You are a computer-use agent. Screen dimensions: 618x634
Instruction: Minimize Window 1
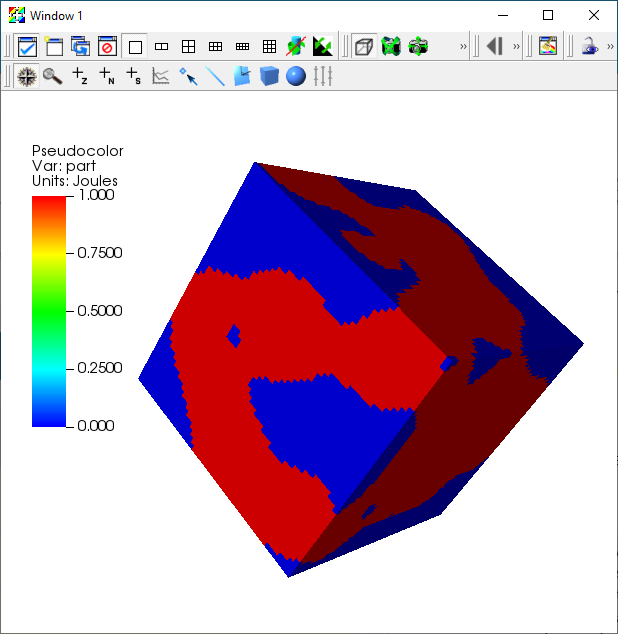point(503,15)
